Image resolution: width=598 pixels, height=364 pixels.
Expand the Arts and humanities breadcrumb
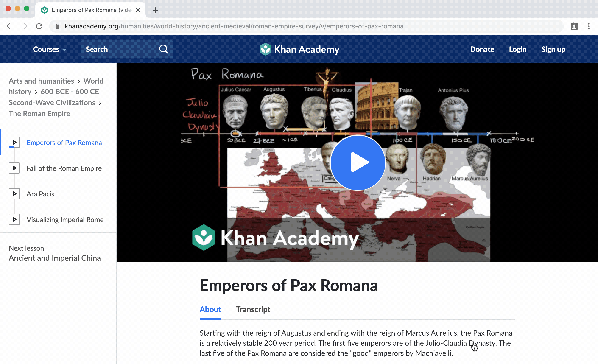tap(42, 81)
